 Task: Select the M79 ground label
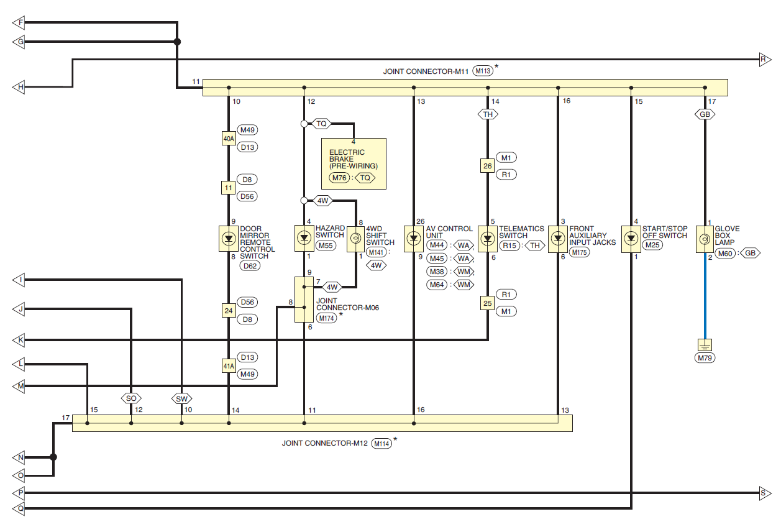tap(705, 359)
